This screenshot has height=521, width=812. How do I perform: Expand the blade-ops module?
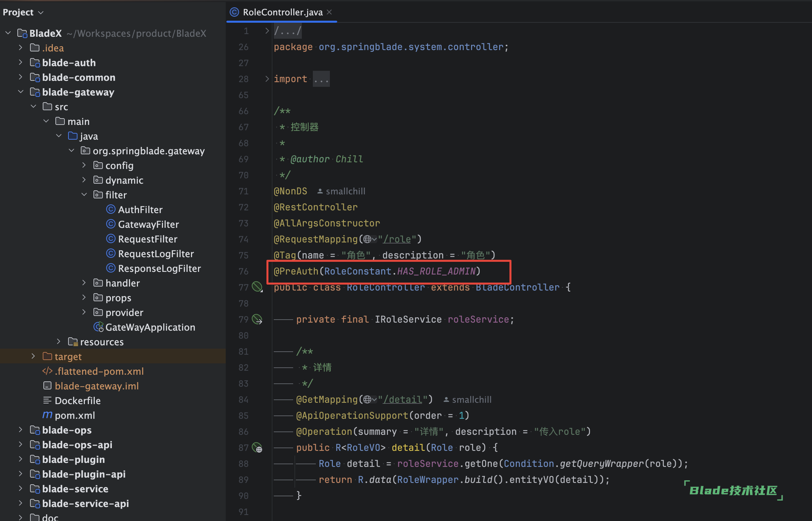coord(21,429)
